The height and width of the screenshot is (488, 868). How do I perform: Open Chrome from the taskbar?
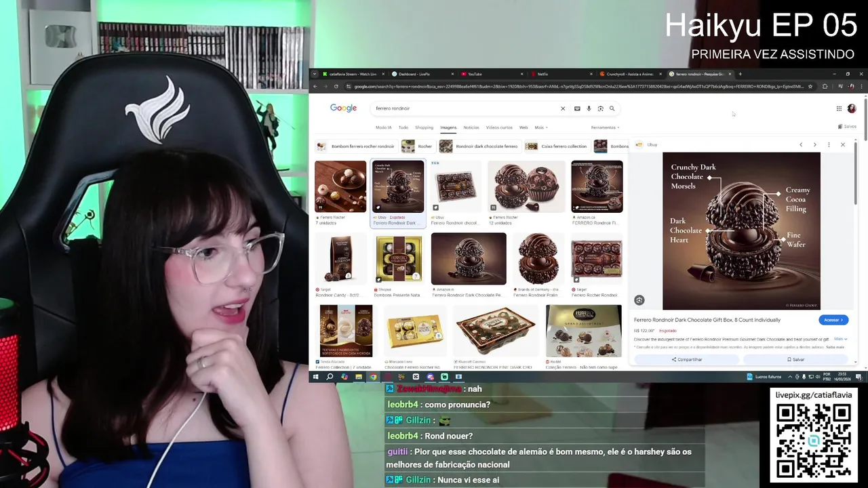pos(373,377)
